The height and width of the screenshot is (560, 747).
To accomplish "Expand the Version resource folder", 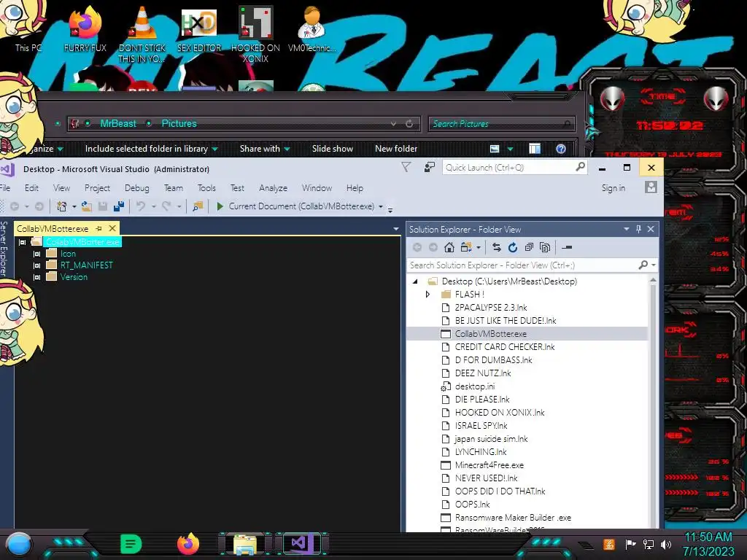I will pyautogui.click(x=36, y=277).
